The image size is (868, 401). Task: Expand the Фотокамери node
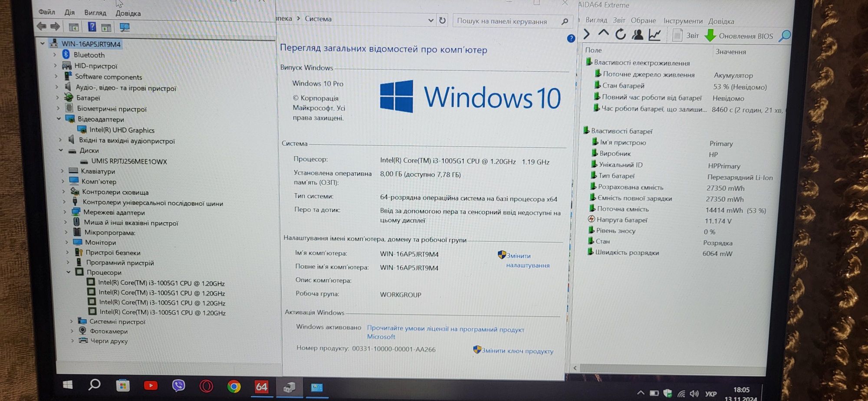point(72,331)
